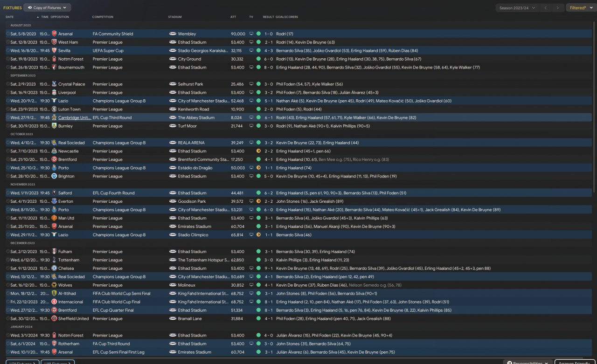
Task: Click the vertical scrollbar of the fixtures list
Action: tap(594, 107)
